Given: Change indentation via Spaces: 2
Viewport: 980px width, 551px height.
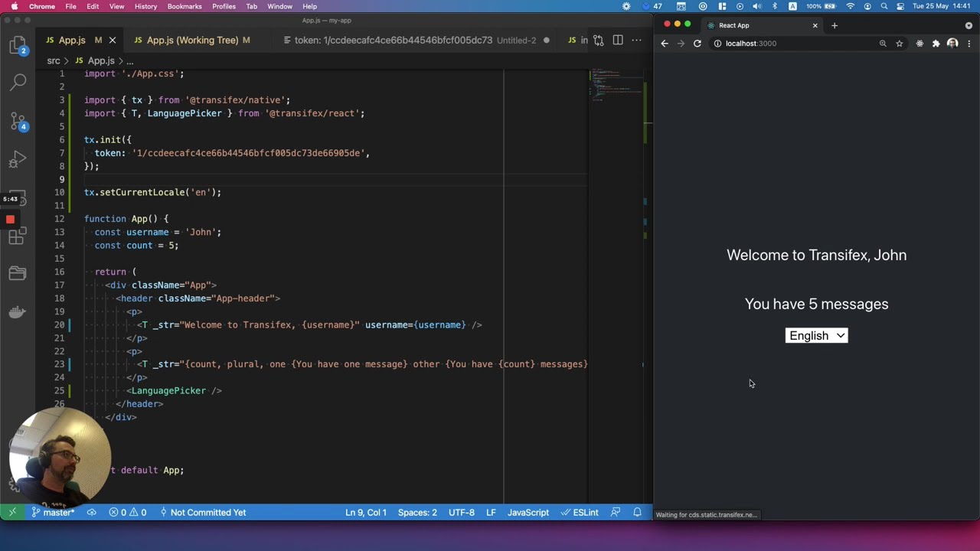Looking at the screenshot, I should 417,512.
